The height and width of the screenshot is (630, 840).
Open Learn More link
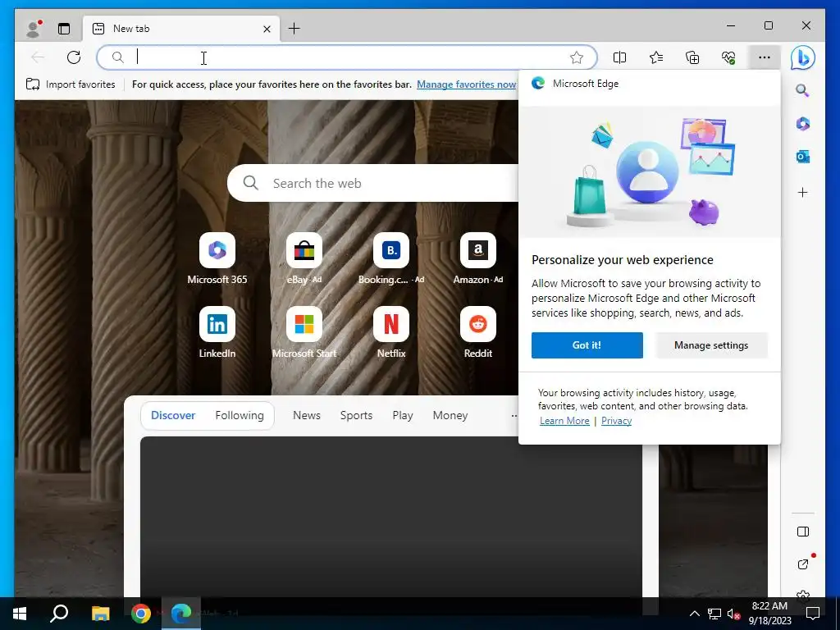[x=564, y=421]
